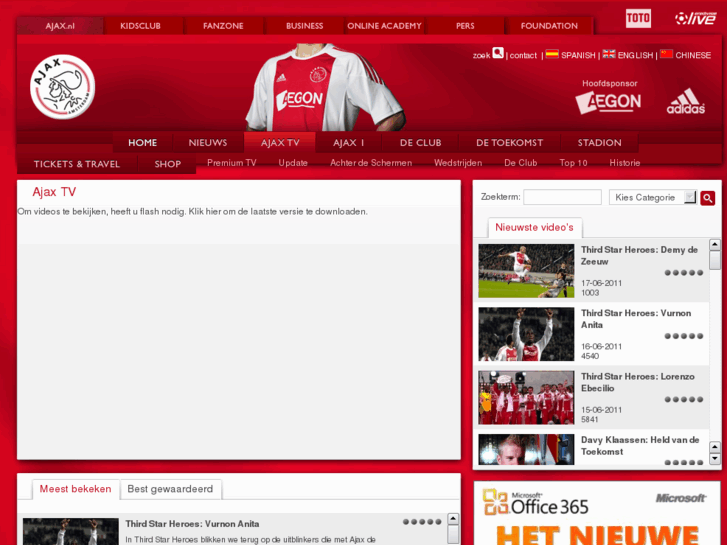Go to HOME in main navigation
Screen dimensions: 727x545
pos(142,142)
